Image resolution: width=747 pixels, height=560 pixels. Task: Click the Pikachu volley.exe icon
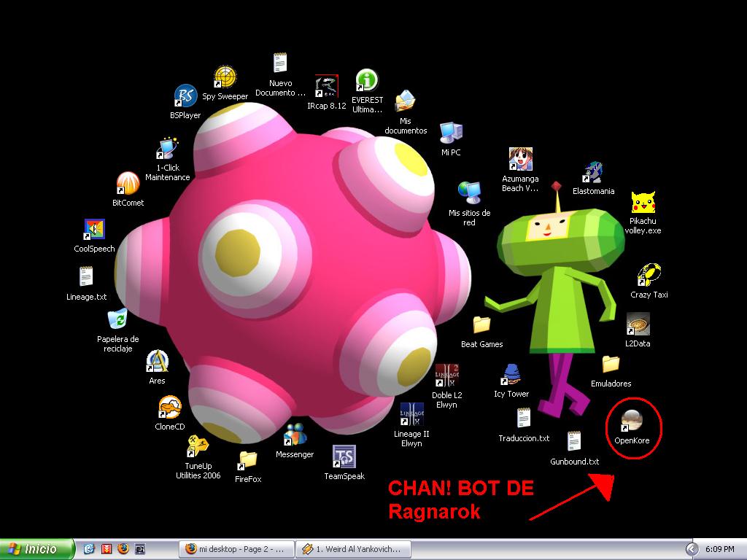click(x=643, y=202)
